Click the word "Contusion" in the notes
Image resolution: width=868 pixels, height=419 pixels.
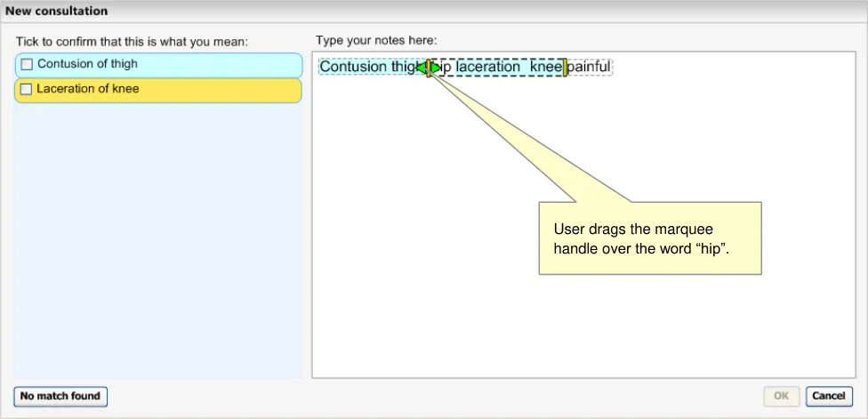(x=354, y=67)
